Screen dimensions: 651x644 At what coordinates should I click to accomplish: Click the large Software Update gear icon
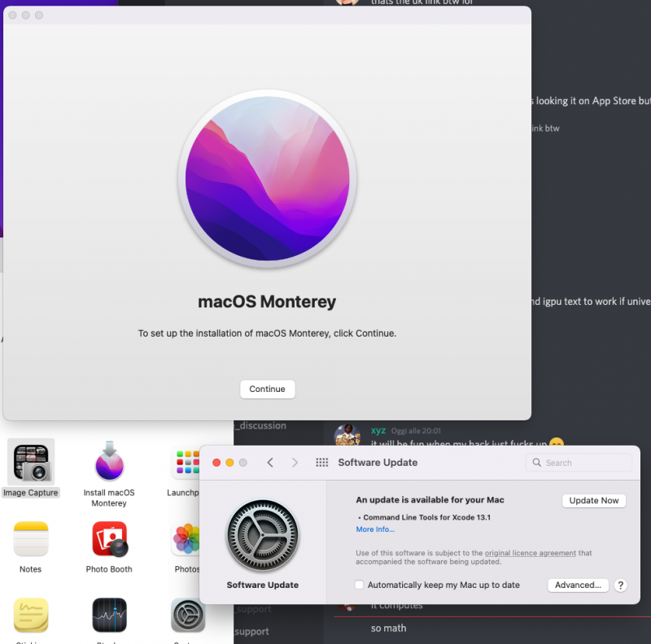[262, 535]
